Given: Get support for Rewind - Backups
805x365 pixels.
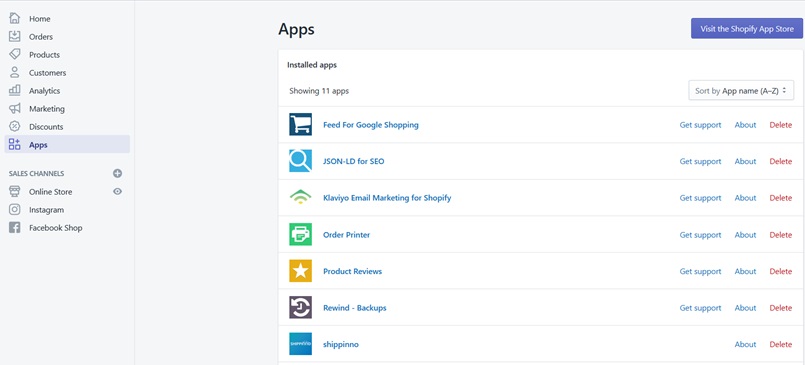Looking at the screenshot, I should pyautogui.click(x=700, y=308).
